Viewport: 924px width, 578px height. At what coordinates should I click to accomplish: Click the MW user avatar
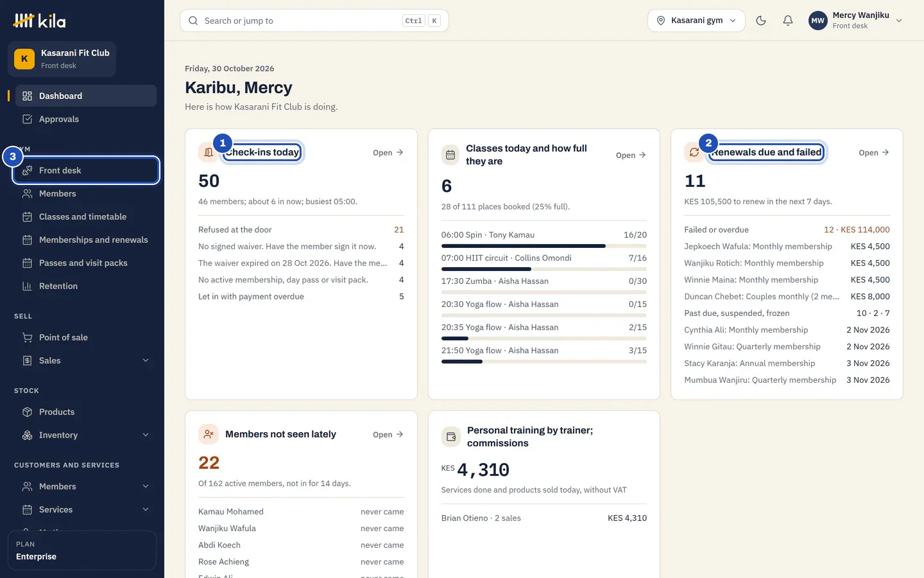click(817, 21)
